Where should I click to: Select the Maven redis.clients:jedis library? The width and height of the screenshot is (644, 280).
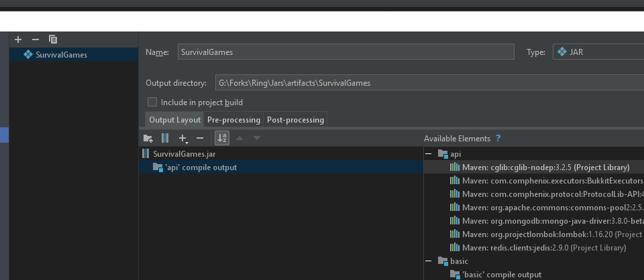pyautogui.click(x=543, y=248)
